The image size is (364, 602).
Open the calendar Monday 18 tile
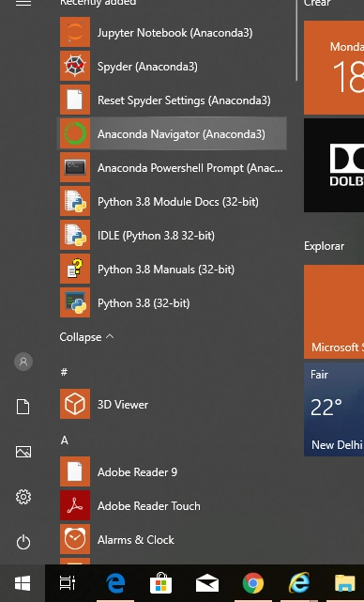[x=334, y=68]
